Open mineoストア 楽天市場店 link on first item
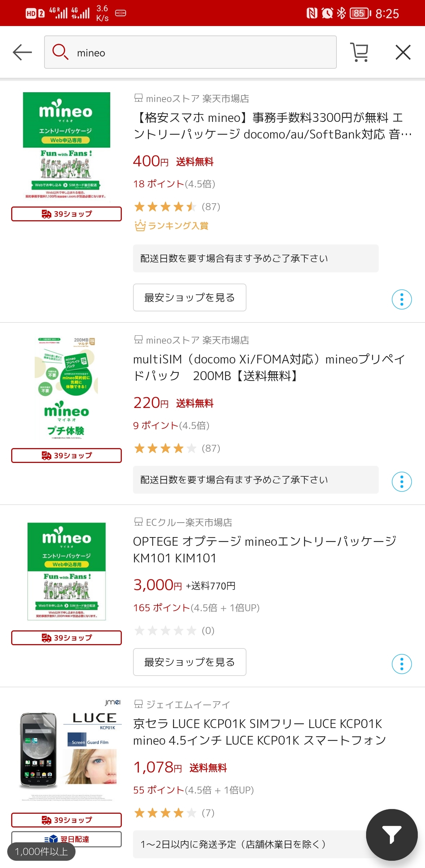The height and width of the screenshot is (868, 425). tap(197, 98)
